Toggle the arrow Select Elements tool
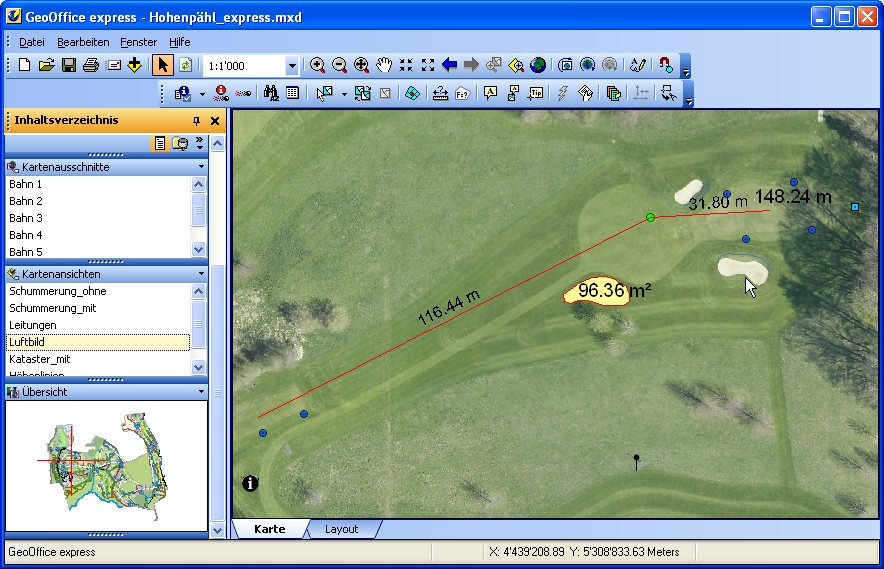 point(162,66)
